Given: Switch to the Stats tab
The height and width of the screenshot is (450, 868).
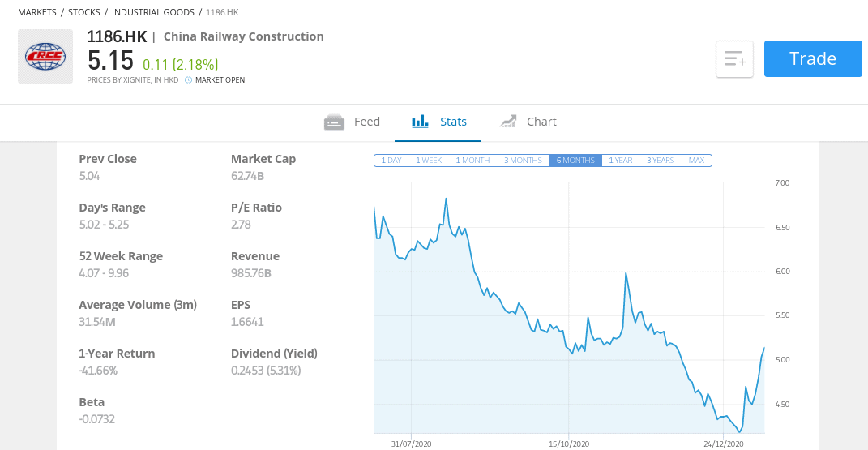Looking at the screenshot, I should point(438,122).
